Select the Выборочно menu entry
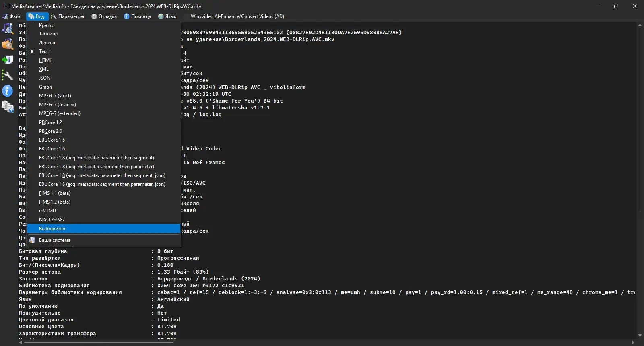Screen dimensions: 644x346 pyautogui.click(x=52, y=229)
